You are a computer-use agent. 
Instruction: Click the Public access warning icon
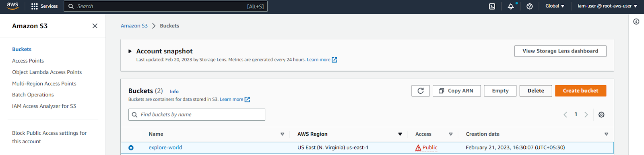tap(418, 148)
